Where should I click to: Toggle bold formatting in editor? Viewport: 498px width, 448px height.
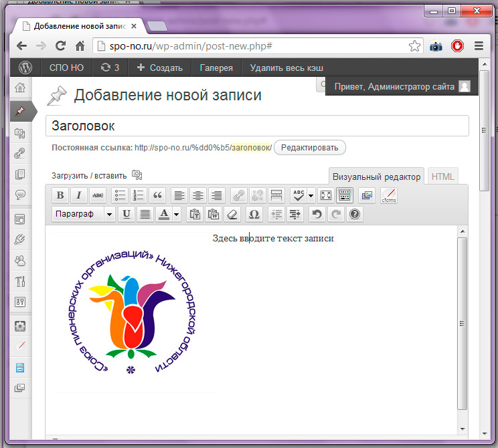tap(60, 195)
